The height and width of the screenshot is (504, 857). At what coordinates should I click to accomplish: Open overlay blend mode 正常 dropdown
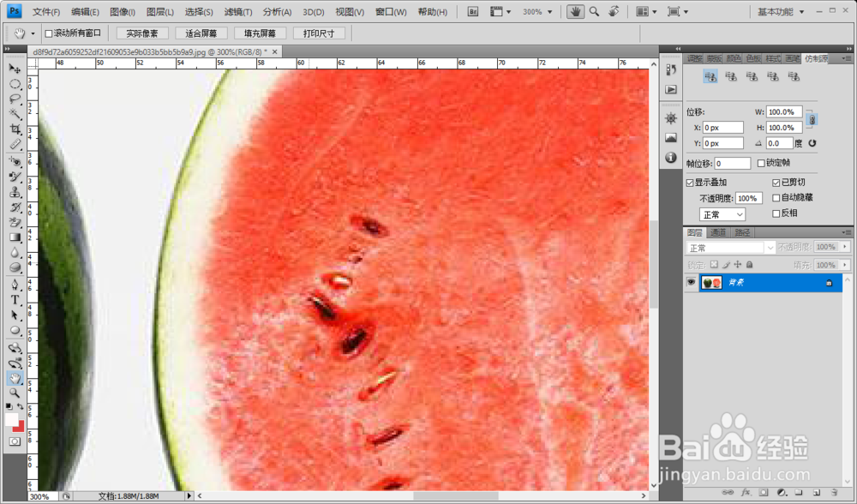coord(722,214)
